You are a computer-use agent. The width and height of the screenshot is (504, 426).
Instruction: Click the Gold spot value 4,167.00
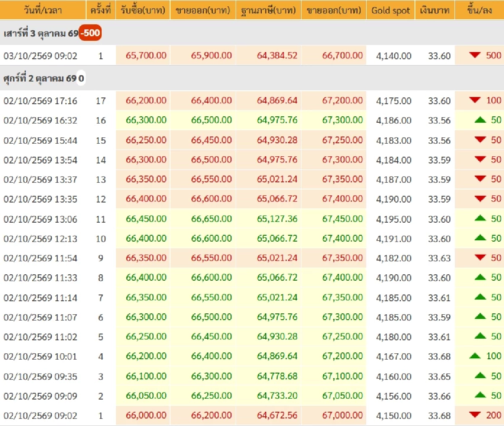tap(394, 357)
